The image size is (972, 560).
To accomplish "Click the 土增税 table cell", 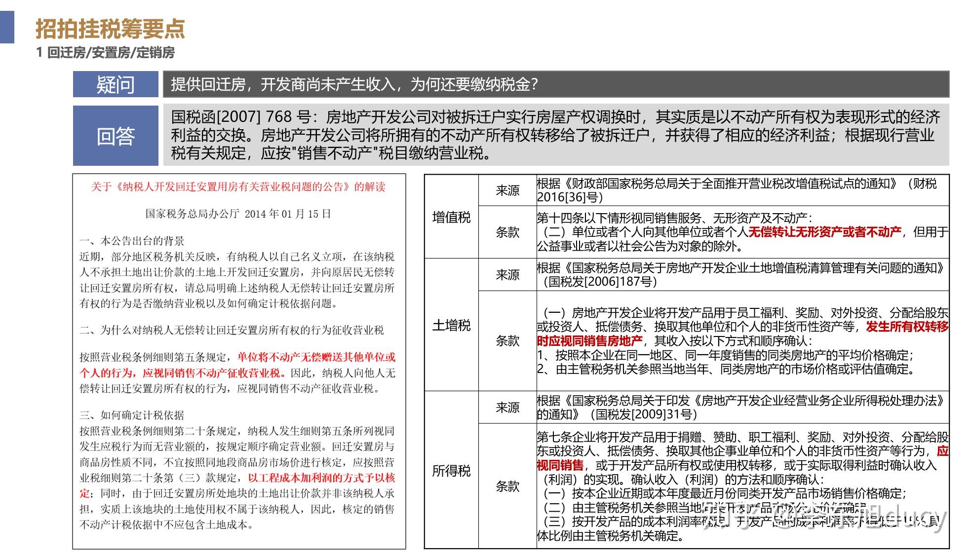I will pos(451,325).
